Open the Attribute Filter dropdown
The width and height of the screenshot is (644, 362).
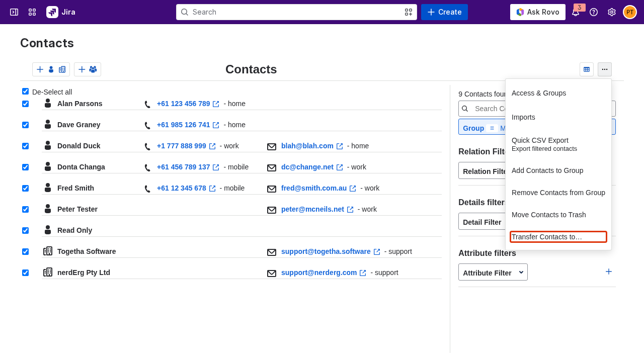[493, 272]
